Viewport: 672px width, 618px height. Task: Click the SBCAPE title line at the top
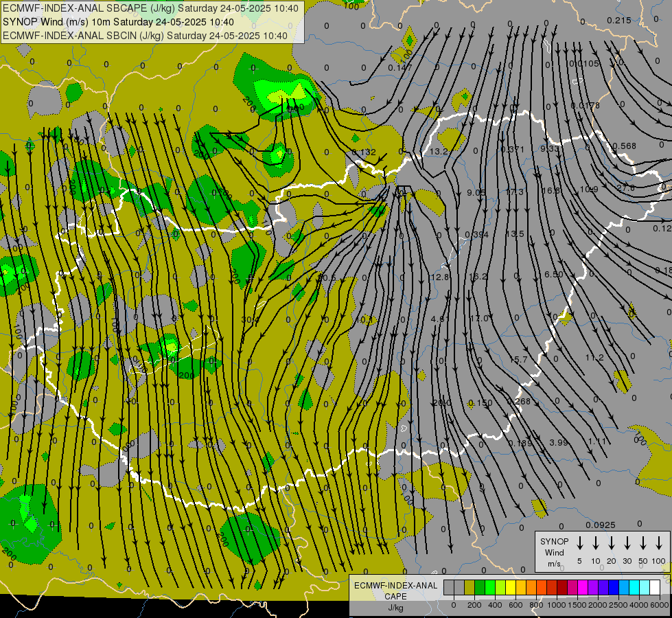coord(150,8)
